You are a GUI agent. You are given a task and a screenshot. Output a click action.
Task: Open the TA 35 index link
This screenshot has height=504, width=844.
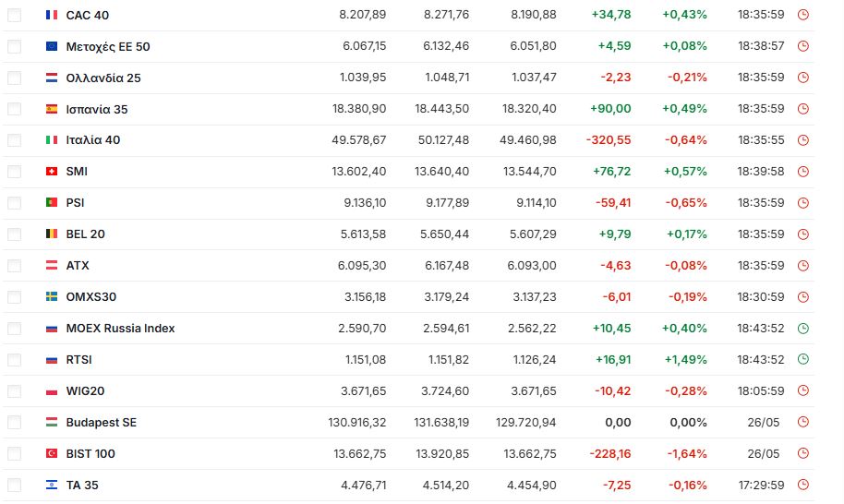[82, 486]
